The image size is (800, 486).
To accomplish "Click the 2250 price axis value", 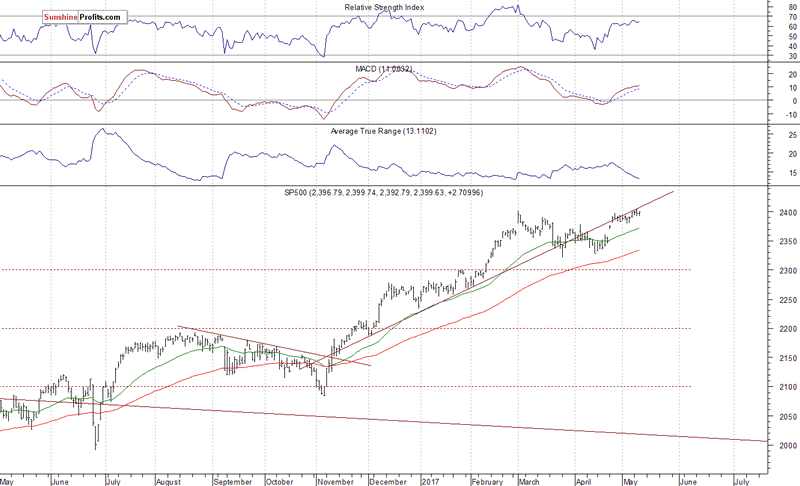I will click(788, 300).
